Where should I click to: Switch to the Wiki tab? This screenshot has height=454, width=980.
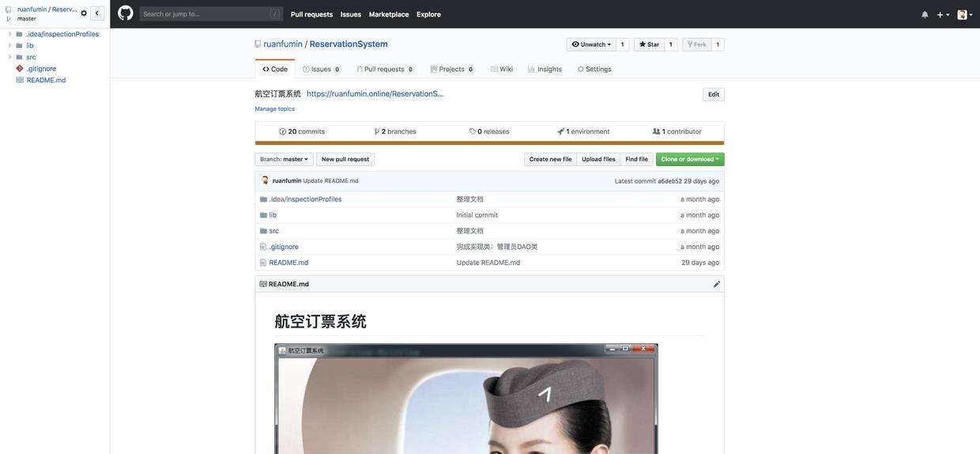[x=502, y=69]
